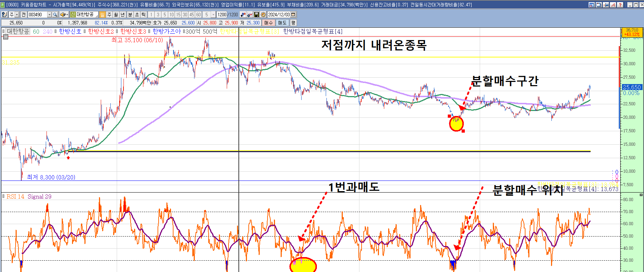Click the 한방신호 indicator label
The height and width of the screenshot is (272, 644).
(70, 31)
